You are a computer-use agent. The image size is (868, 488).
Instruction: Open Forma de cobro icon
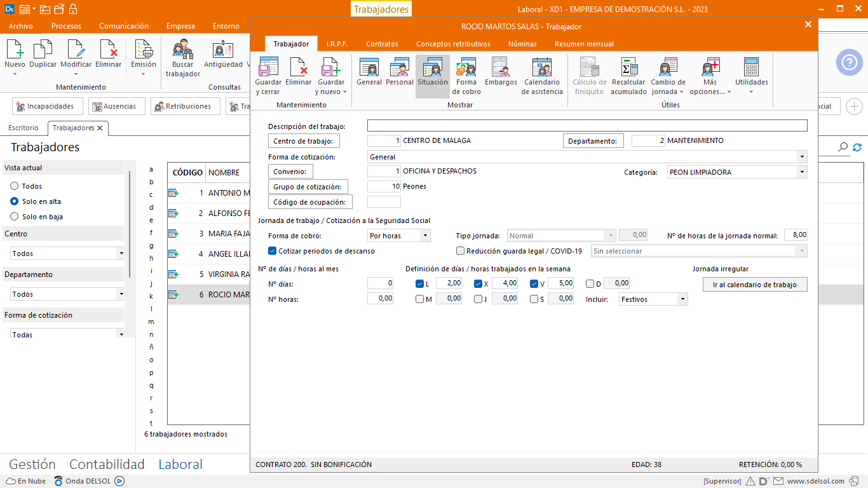466,76
